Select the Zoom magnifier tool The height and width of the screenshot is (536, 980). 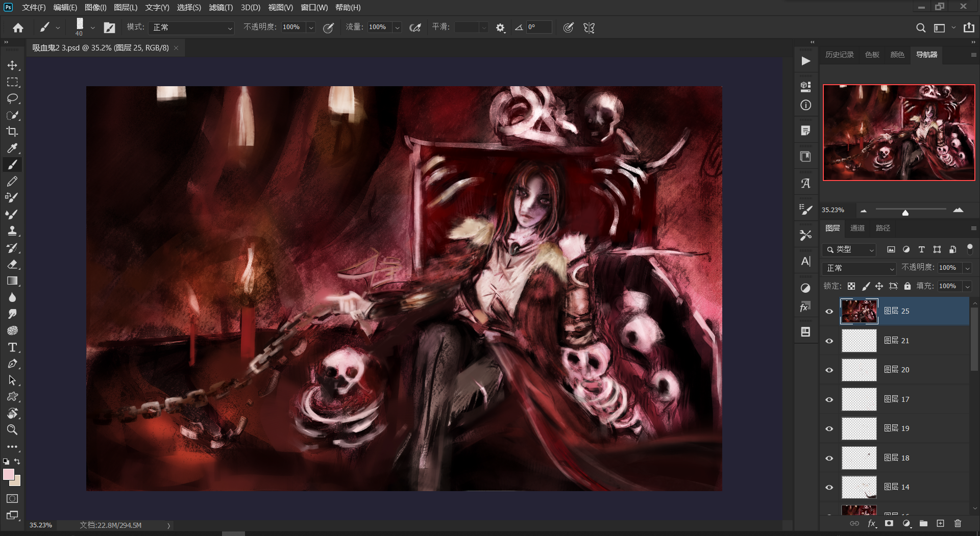point(12,429)
